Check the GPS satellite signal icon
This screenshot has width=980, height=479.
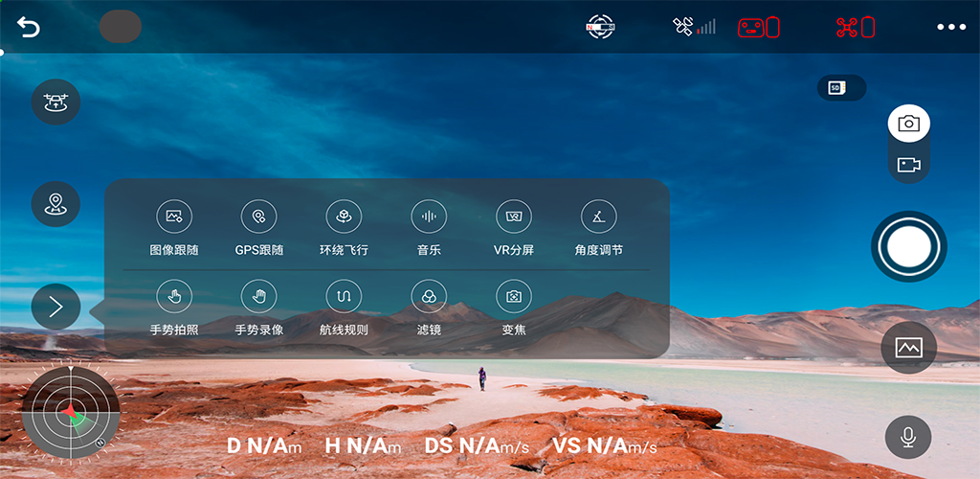coord(694,27)
